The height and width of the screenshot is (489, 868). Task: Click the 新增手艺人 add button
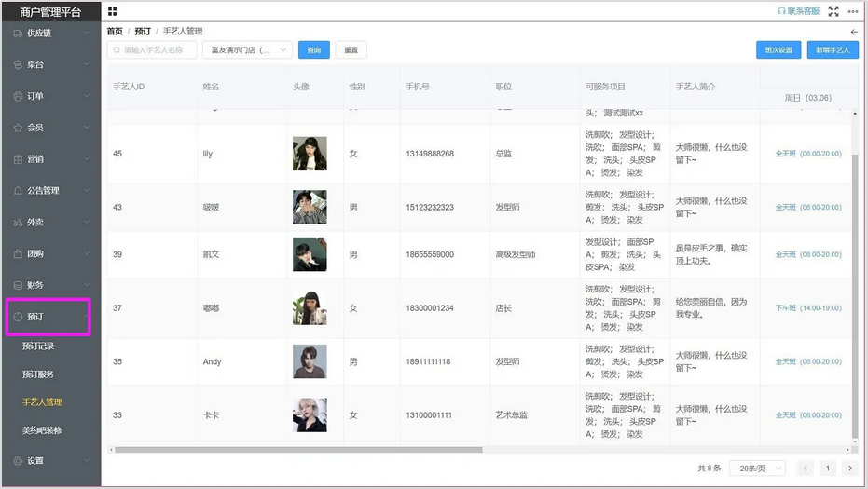point(832,50)
